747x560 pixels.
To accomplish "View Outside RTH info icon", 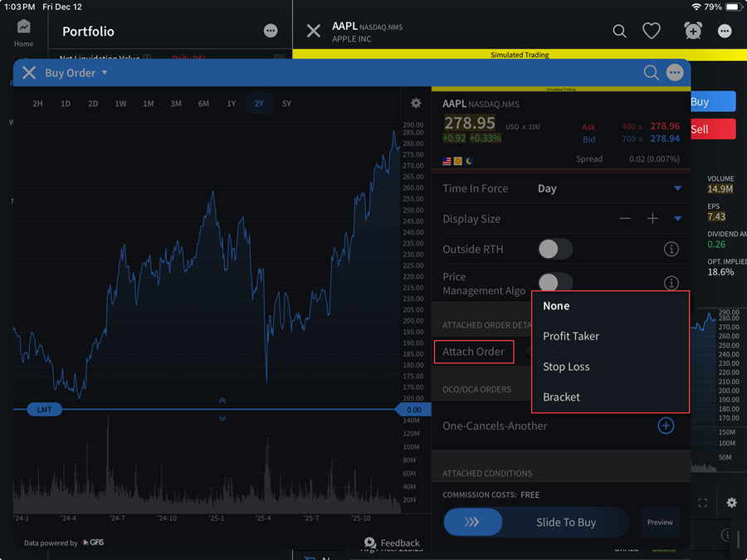I will click(x=671, y=249).
